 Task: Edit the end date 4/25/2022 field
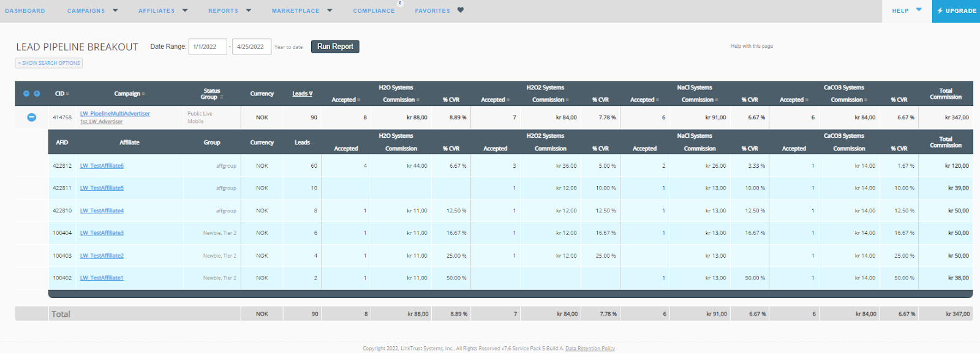(252, 46)
